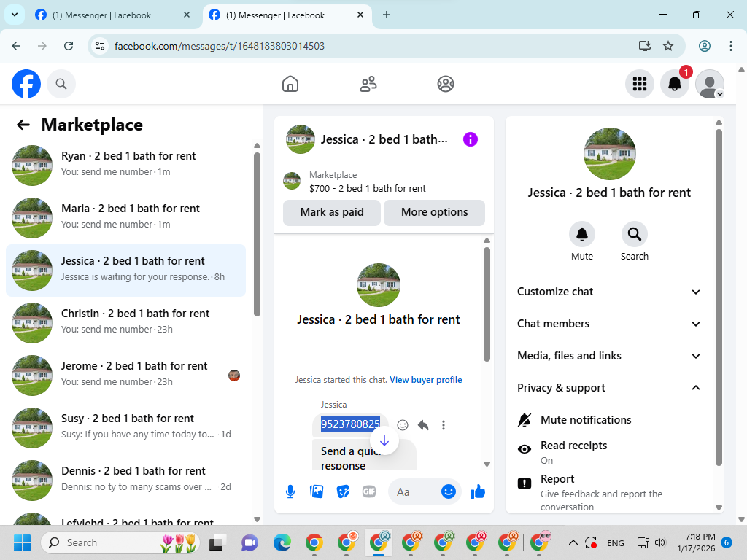Toggle Read receipts setting

coord(609,452)
